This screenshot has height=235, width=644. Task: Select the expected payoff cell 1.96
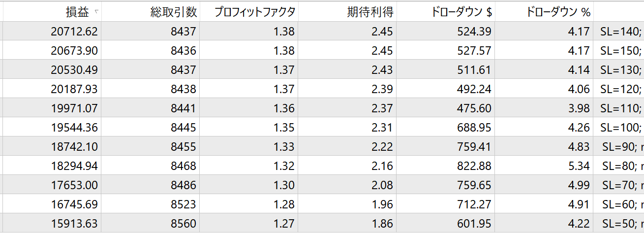pos(382,204)
